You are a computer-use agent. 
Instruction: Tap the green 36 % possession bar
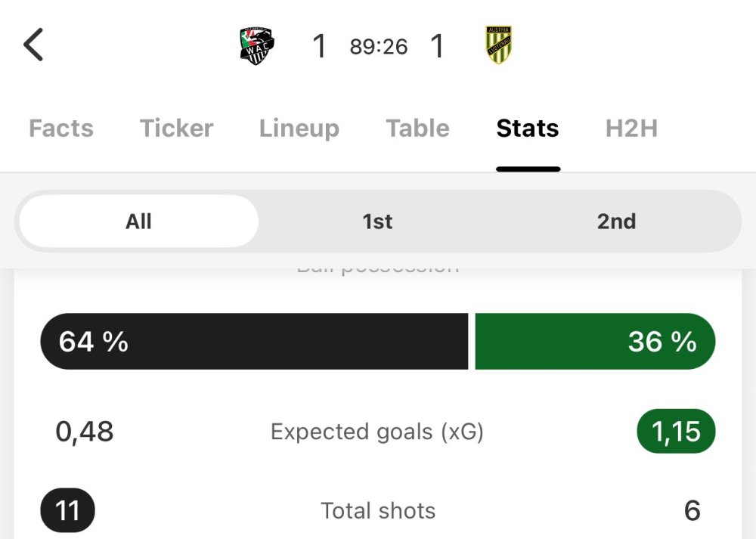[x=594, y=342]
